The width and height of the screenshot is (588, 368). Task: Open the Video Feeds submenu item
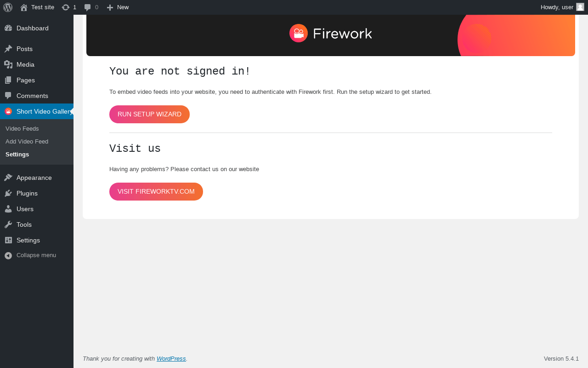(22, 129)
